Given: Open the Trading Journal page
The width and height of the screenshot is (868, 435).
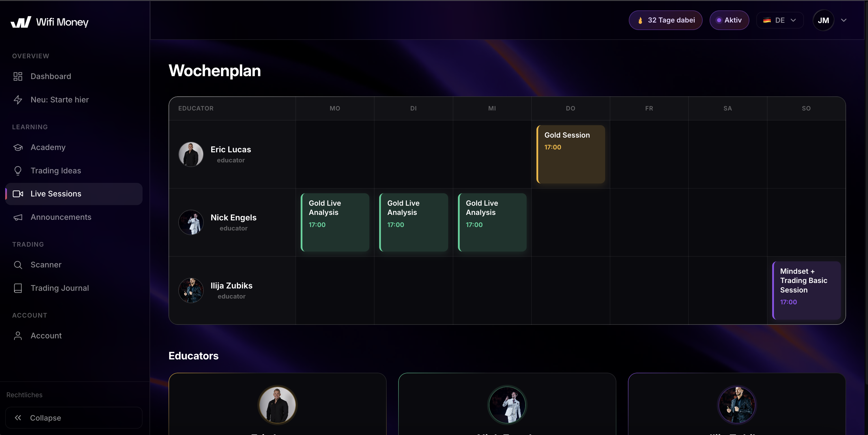Looking at the screenshot, I should (74, 288).
